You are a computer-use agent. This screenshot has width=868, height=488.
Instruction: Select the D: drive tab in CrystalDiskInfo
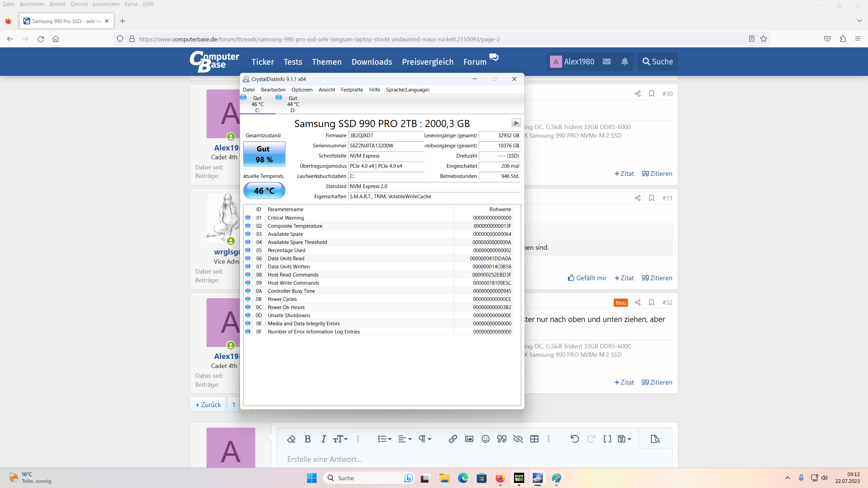[x=292, y=104]
